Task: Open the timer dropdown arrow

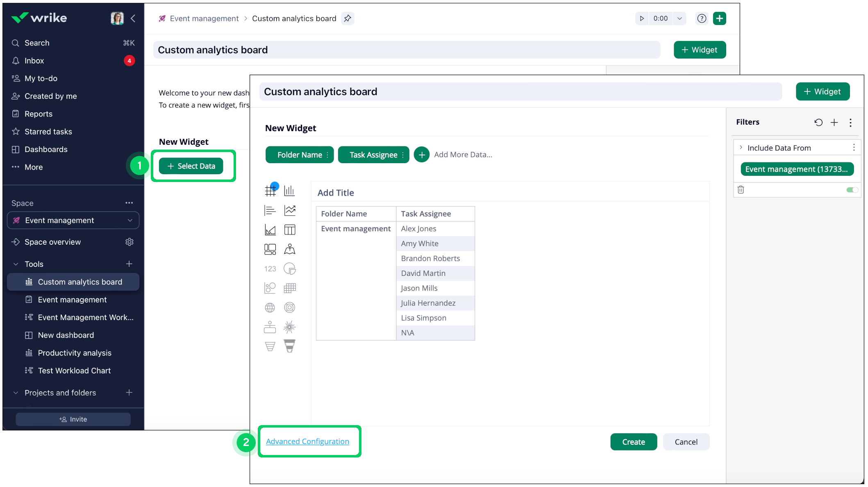Action: [679, 18]
